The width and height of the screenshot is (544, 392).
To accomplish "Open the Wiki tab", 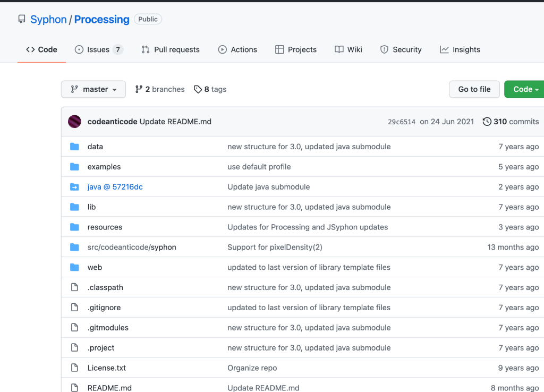I will [348, 49].
